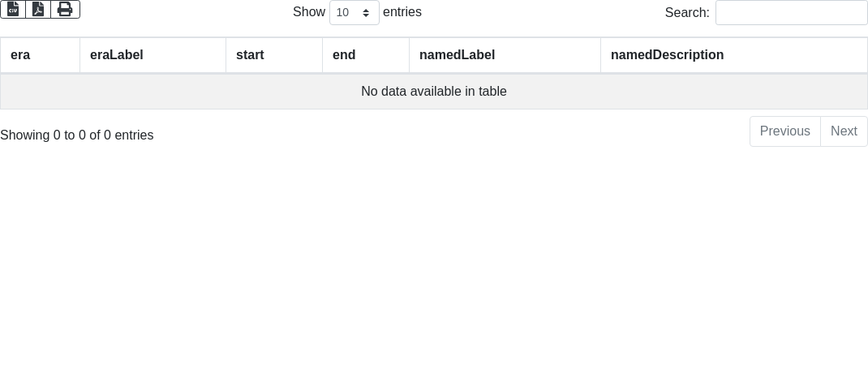Sort by namedLabel column header
868x365 pixels.
tap(505, 55)
